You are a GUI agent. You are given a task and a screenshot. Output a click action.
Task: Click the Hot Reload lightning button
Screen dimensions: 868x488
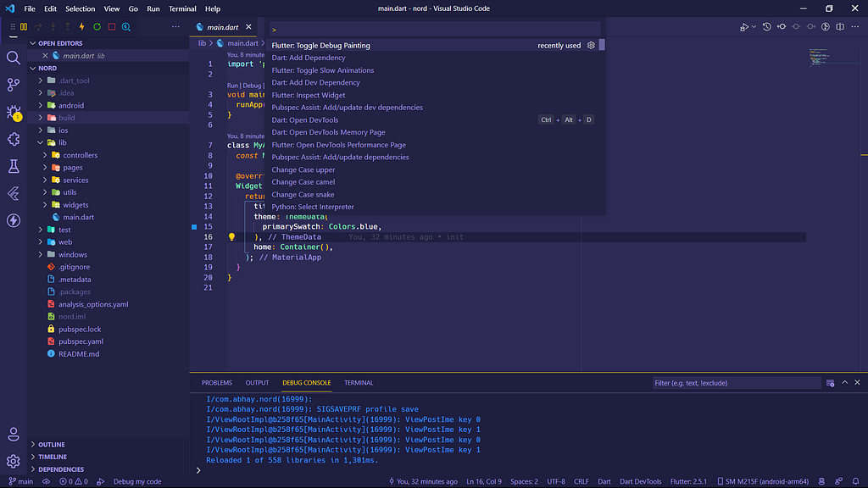[x=82, y=26]
